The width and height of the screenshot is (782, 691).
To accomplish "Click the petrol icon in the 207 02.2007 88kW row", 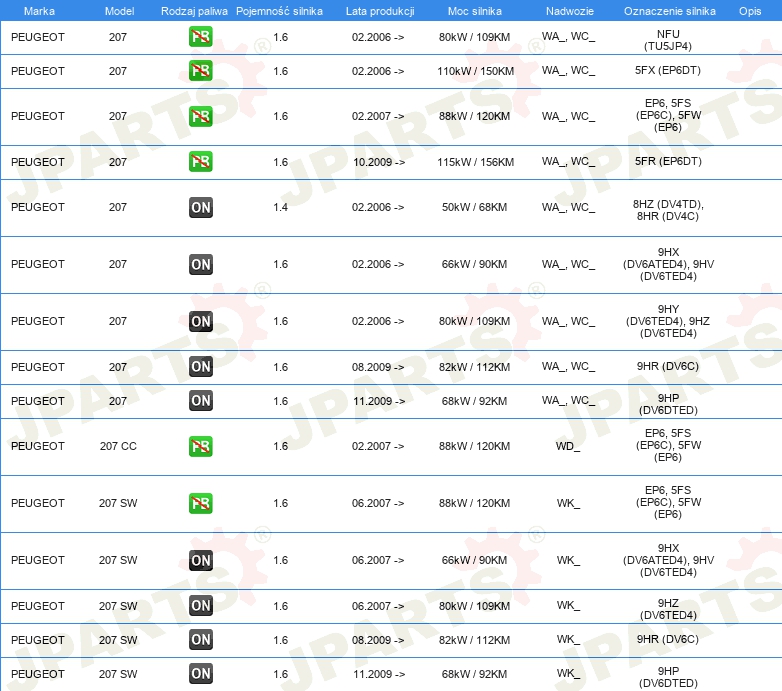I will click(x=200, y=116).
